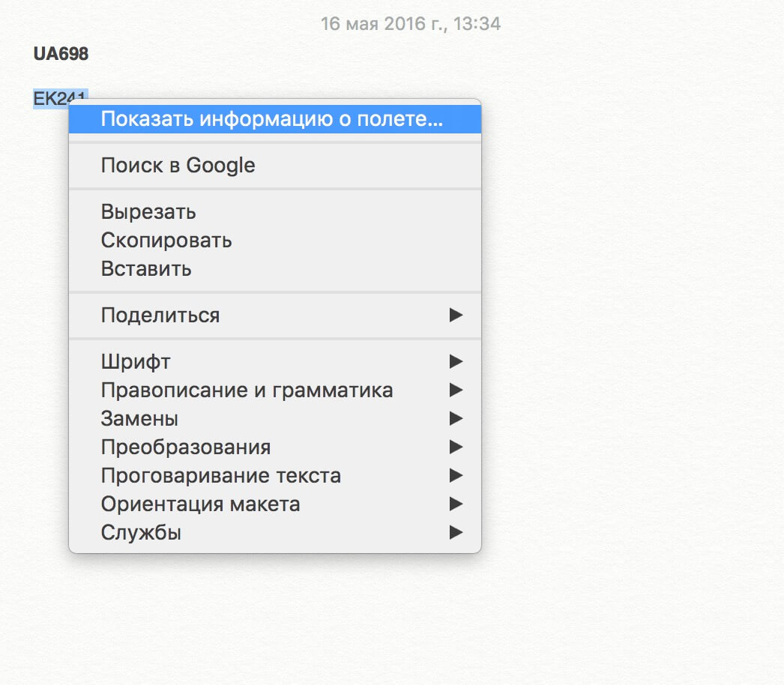Select 'Показать информацию о полете…' menu item
Screen dimensions: 784x685
coord(272,120)
